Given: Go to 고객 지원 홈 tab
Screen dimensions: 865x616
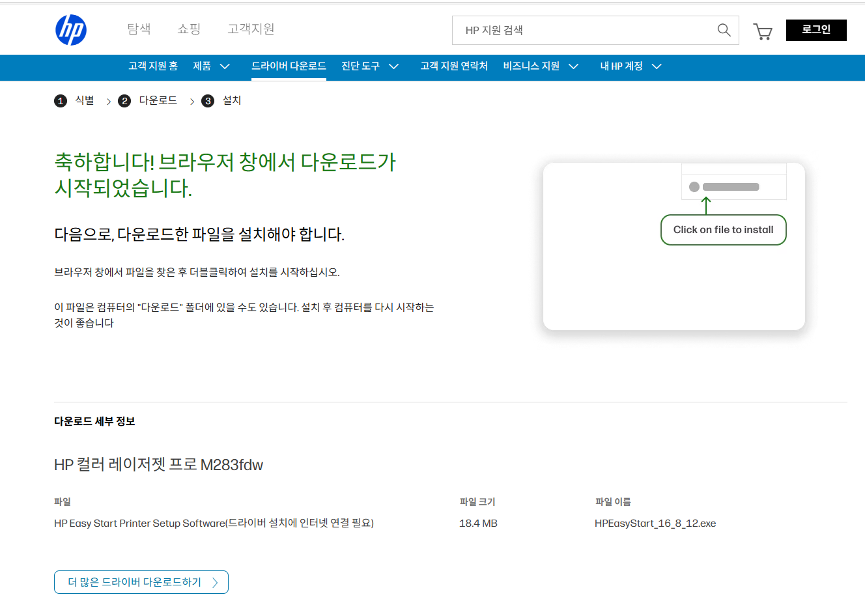Looking at the screenshot, I should (x=154, y=66).
